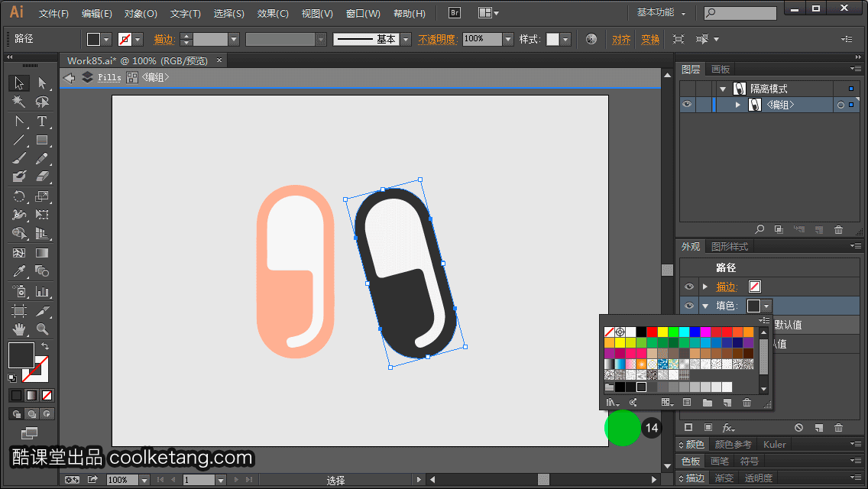Image resolution: width=868 pixels, height=489 pixels.
Task: Toggle visibility of the <编组> layer
Action: tap(687, 105)
